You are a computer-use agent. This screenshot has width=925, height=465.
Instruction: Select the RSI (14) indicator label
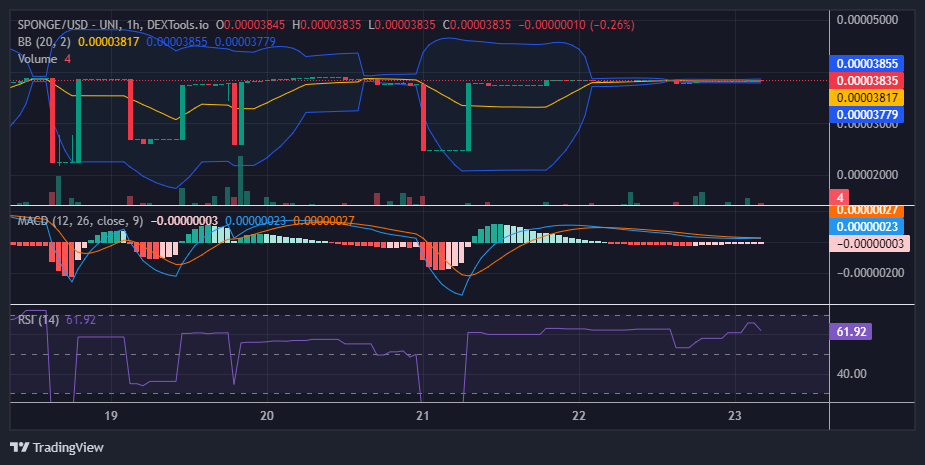click(38, 320)
